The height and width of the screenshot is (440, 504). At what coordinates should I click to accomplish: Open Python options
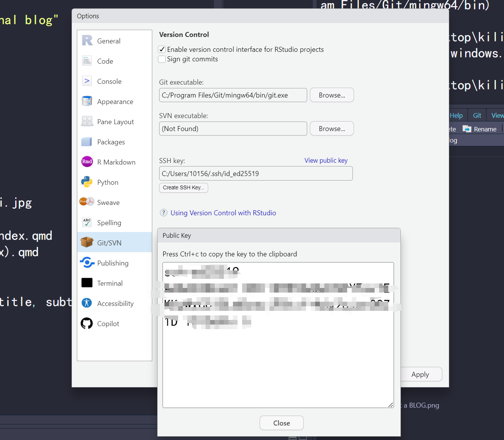107,182
